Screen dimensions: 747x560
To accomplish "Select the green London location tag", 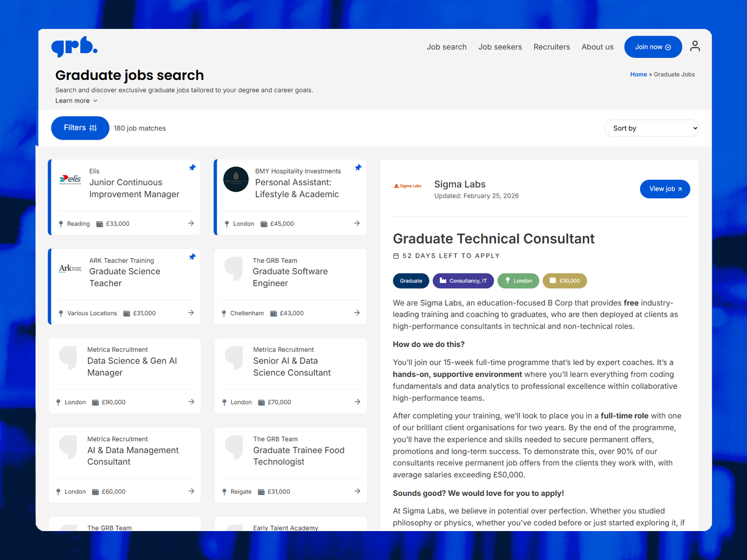I will 518,281.
